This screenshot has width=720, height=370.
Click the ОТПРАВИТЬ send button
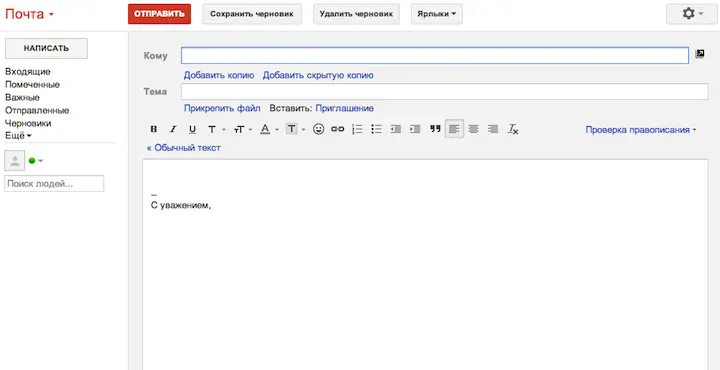159,14
